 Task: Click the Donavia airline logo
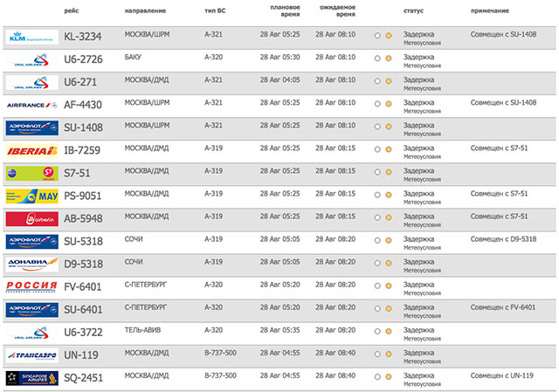[x=31, y=264]
